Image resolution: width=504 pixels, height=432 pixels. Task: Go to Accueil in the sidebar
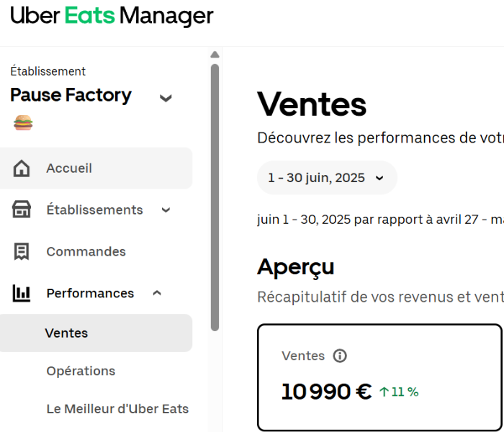point(69,168)
